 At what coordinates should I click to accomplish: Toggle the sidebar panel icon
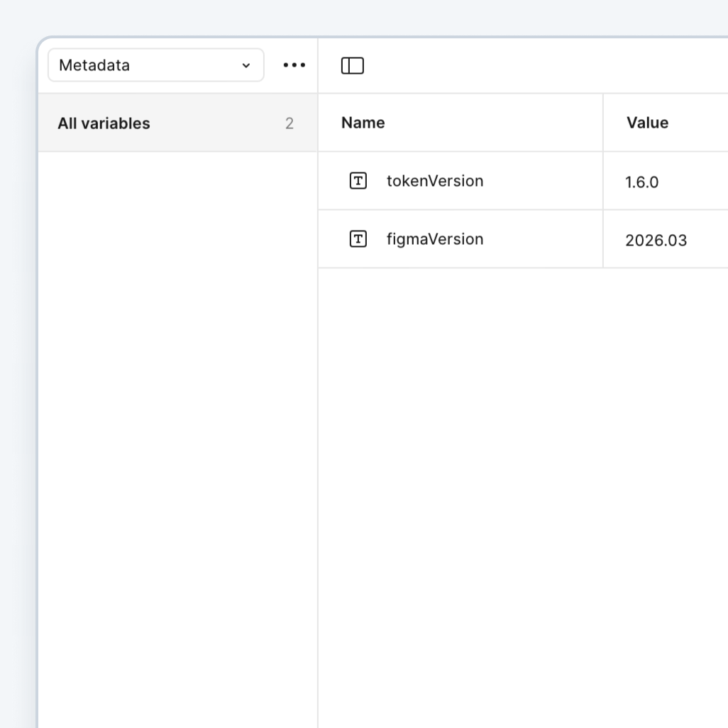click(x=353, y=66)
